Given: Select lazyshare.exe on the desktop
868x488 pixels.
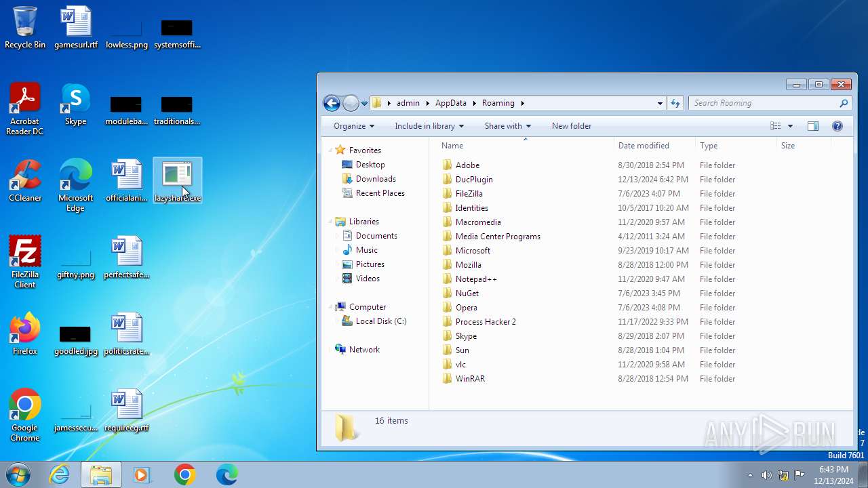Looking at the screenshot, I should coord(178,181).
